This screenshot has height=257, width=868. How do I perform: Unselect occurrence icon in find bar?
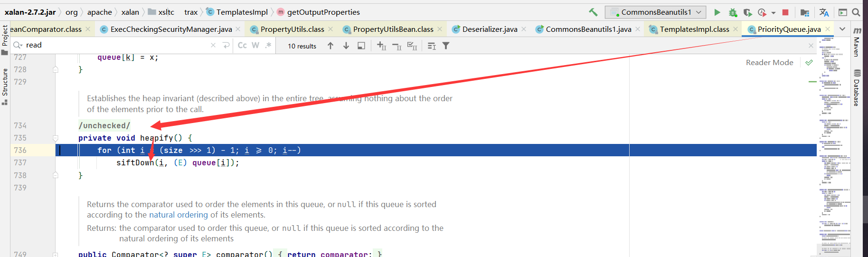[397, 46]
